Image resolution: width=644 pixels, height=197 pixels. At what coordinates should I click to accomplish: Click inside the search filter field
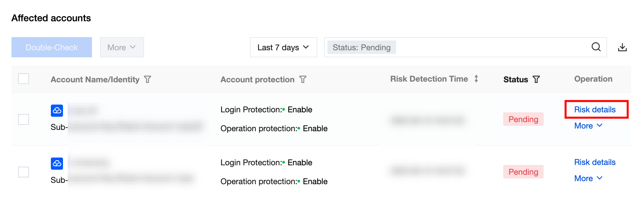[488, 47]
